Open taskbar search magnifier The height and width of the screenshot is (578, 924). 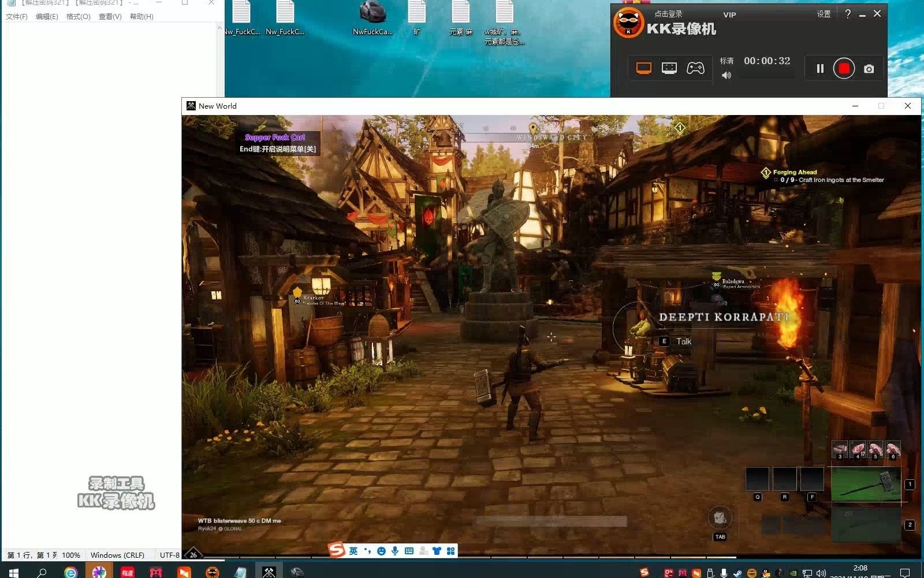click(42, 572)
